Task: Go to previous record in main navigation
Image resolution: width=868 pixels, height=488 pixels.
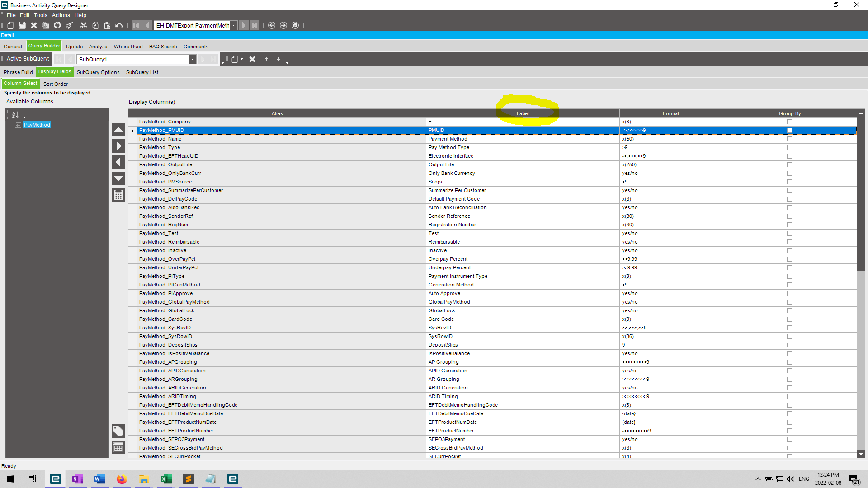Action: [x=147, y=25]
